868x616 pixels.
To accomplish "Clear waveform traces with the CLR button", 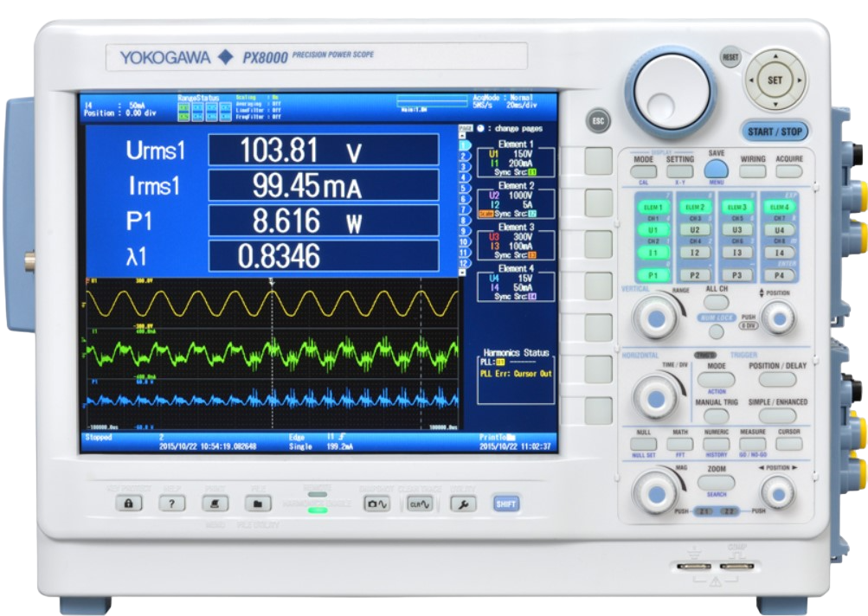I will tap(419, 504).
